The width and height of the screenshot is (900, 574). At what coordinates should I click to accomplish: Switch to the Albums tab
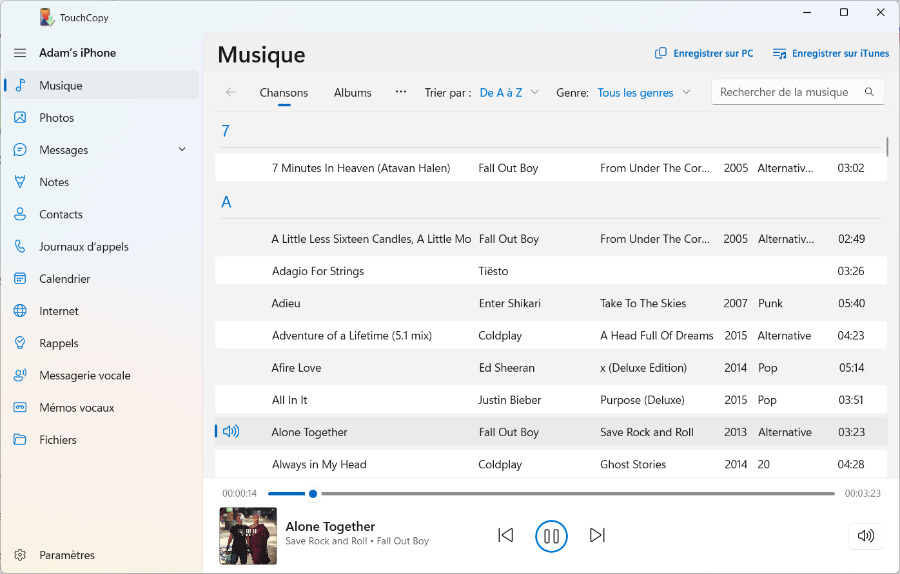(352, 93)
